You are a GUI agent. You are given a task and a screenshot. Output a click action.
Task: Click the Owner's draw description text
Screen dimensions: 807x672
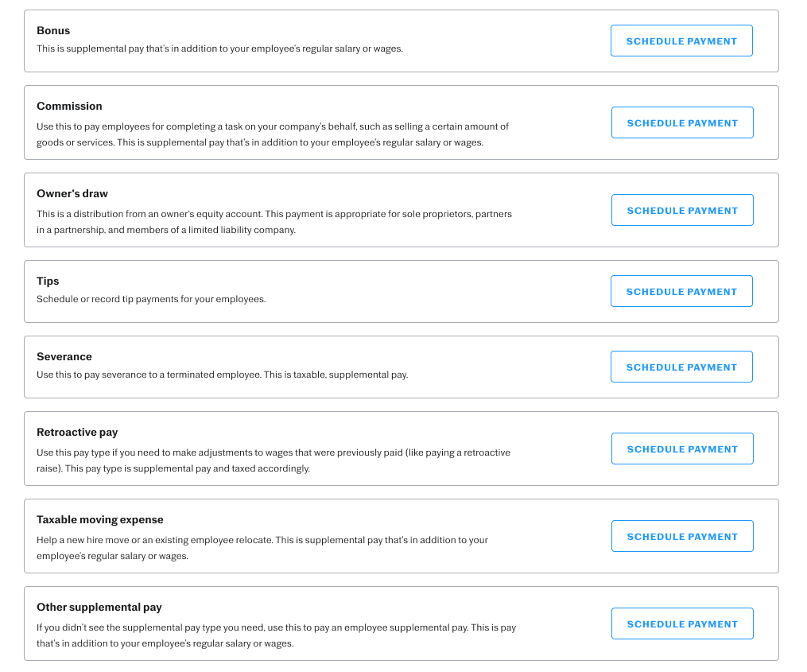tap(274, 222)
